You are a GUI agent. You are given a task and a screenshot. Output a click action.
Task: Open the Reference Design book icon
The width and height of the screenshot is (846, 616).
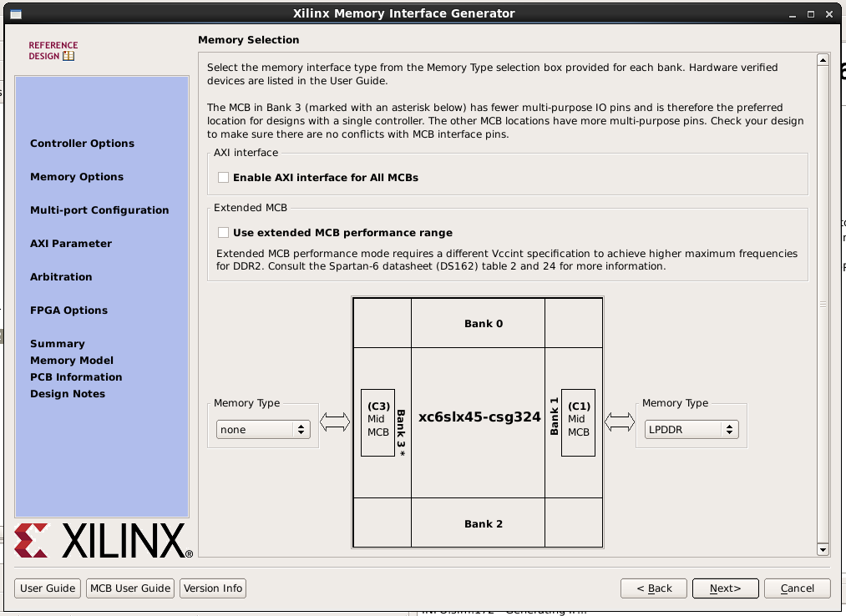tap(68, 56)
